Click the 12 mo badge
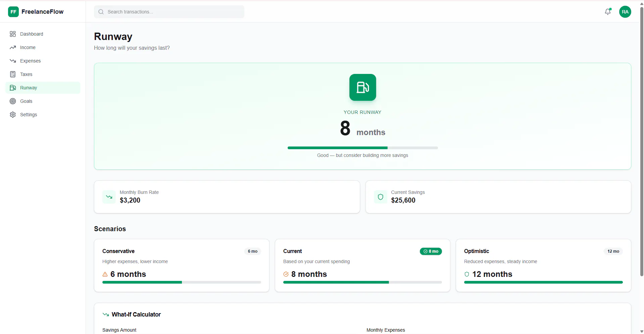The image size is (644, 334). (x=613, y=251)
